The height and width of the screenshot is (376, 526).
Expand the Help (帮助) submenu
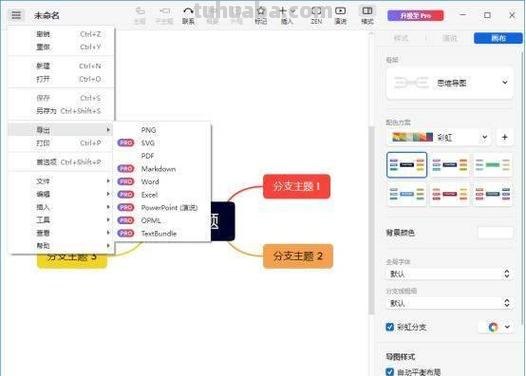61,246
